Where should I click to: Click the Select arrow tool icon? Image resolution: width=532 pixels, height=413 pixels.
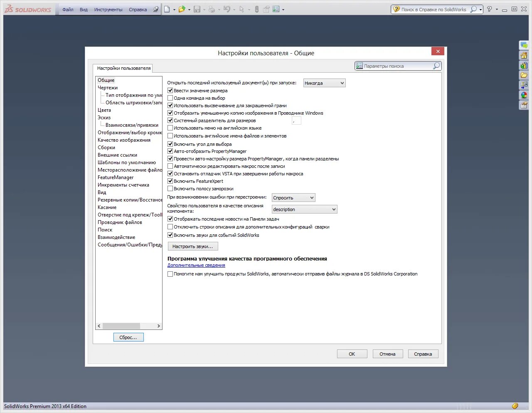(x=241, y=9)
